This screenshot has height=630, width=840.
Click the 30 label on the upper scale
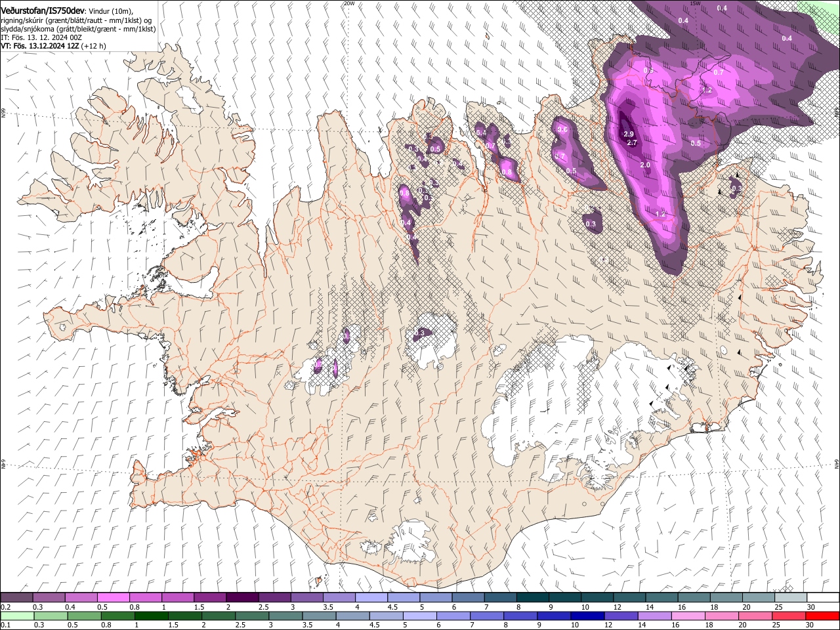810,607
